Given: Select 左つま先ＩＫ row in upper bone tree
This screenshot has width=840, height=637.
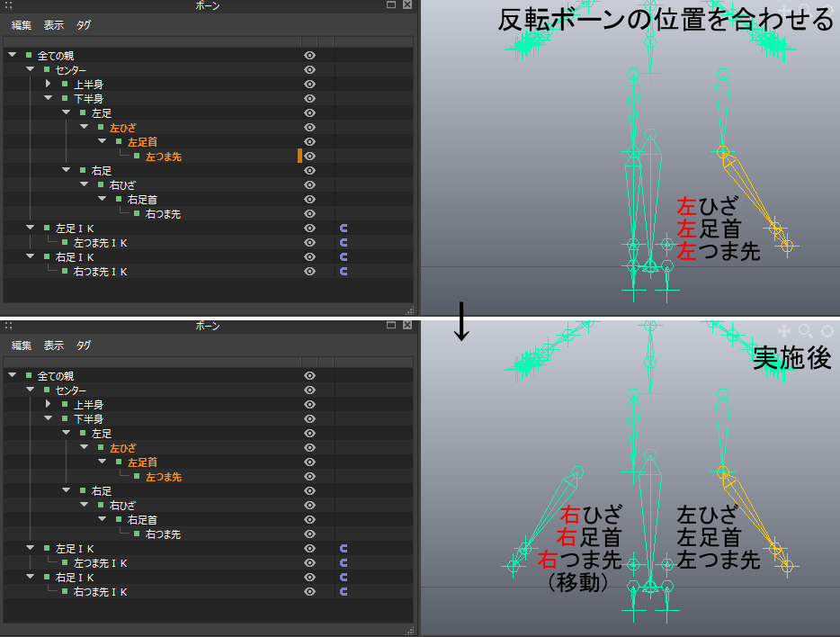Looking at the screenshot, I should pyautogui.click(x=208, y=243).
